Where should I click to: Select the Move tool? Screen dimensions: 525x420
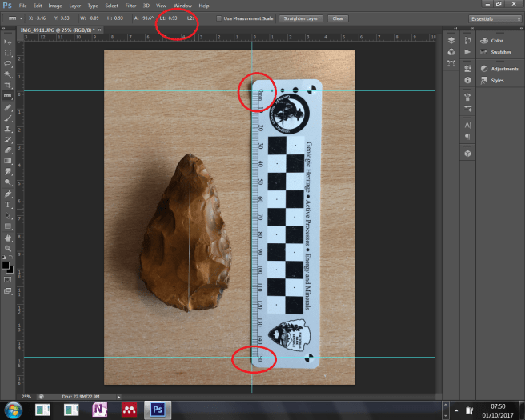click(8, 41)
